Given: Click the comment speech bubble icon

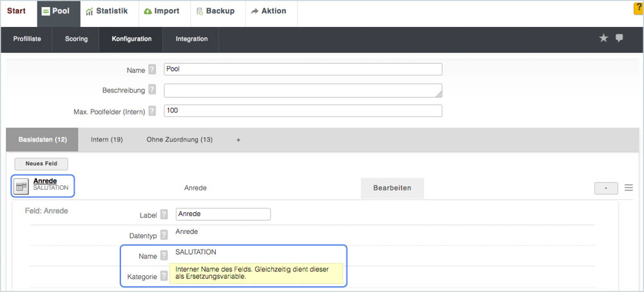Looking at the screenshot, I should click(620, 39).
